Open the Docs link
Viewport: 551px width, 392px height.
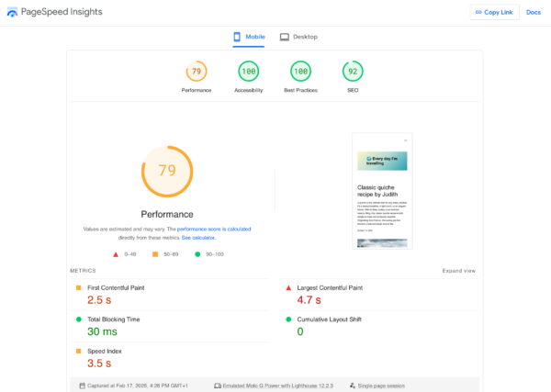tap(533, 12)
